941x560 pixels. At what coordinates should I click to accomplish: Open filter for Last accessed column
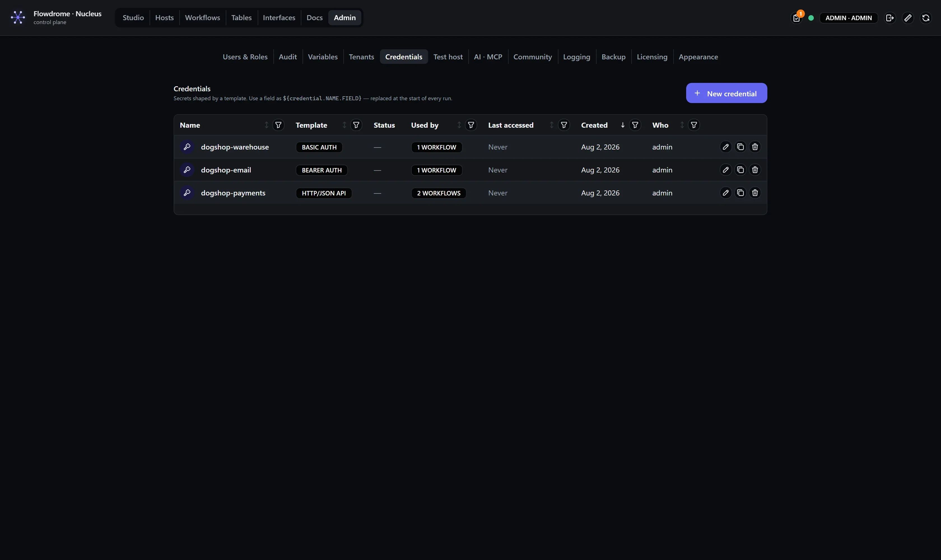point(563,125)
